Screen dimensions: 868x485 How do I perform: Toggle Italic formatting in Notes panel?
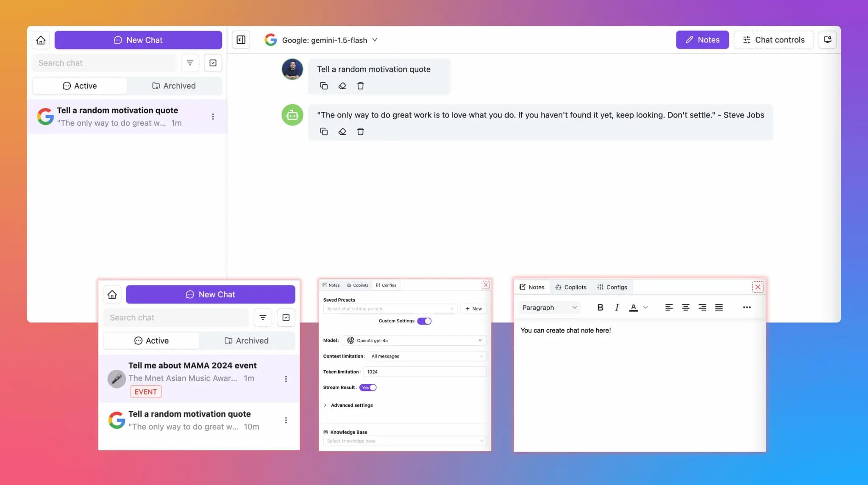(x=617, y=308)
